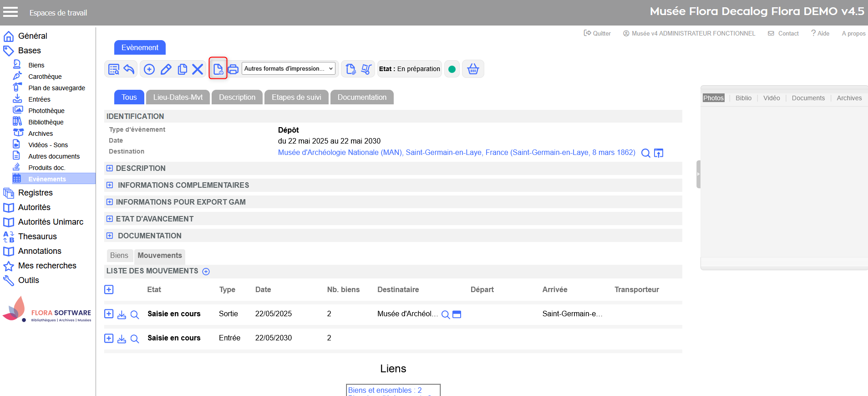Click the green status circle indicator
This screenshot has width=868, height=396.
(452, 69)
